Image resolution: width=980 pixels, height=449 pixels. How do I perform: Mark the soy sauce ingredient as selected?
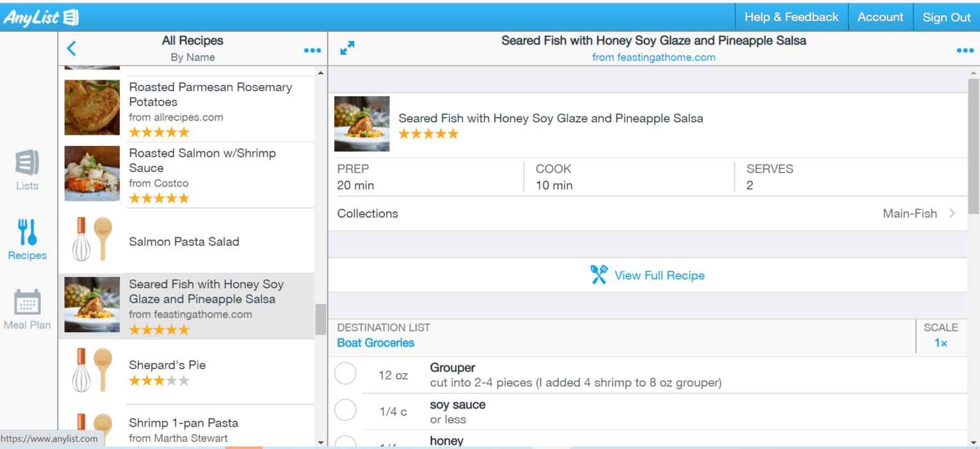[x=345, y=410]
